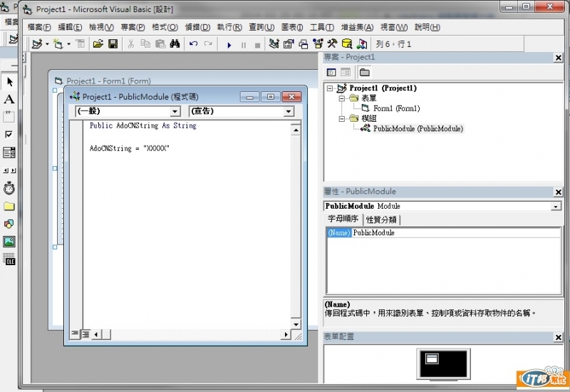Open Form Layout Window from toolbar
Viewport: 570px width, 392px height.
pos(304,44)
